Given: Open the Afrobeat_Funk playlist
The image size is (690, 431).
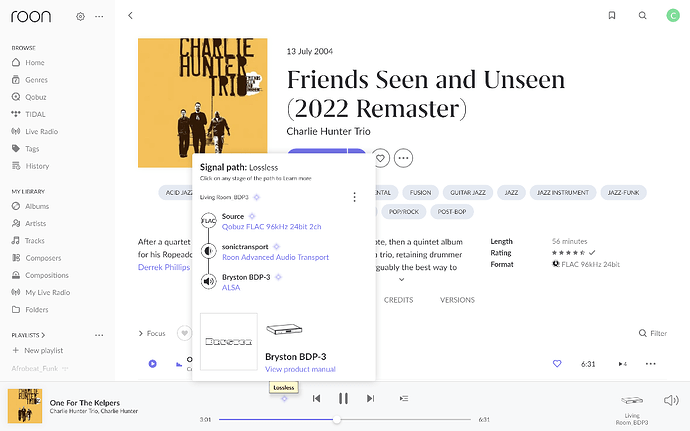Looking at the screenshot, I should 35,368.
